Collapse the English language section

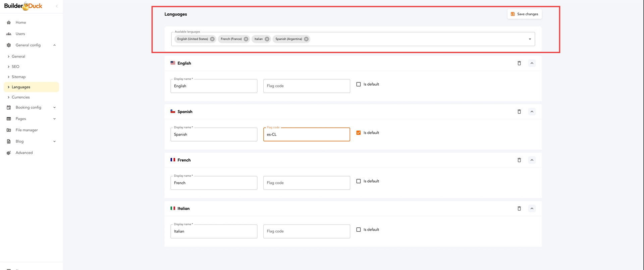point(532,63)
